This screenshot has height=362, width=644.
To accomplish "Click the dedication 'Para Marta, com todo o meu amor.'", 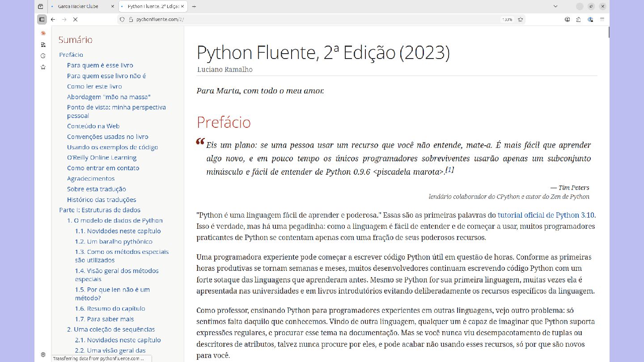I will (x=260, y=91).
